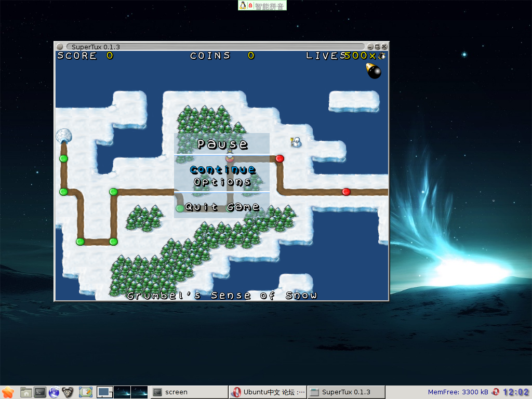
Task: Open the window menu button in the SuperTux title bar
Action: (x=60, y=46)
